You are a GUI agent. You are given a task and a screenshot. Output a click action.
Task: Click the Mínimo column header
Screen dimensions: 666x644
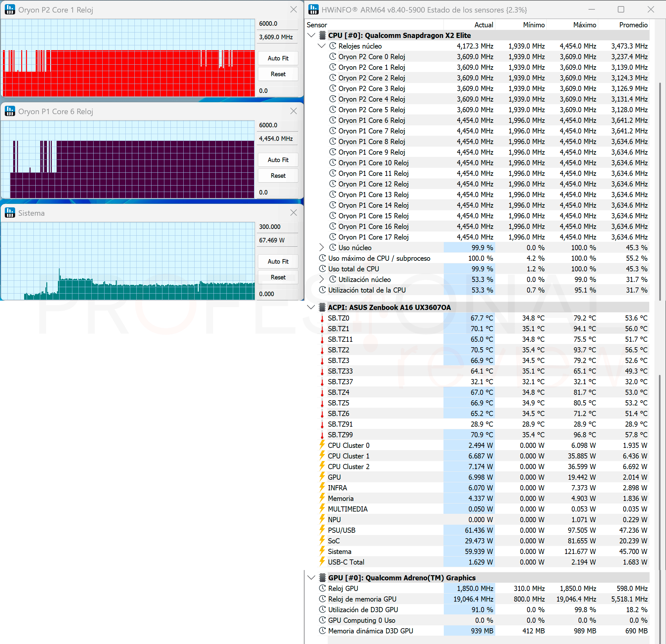click(521, 25)
